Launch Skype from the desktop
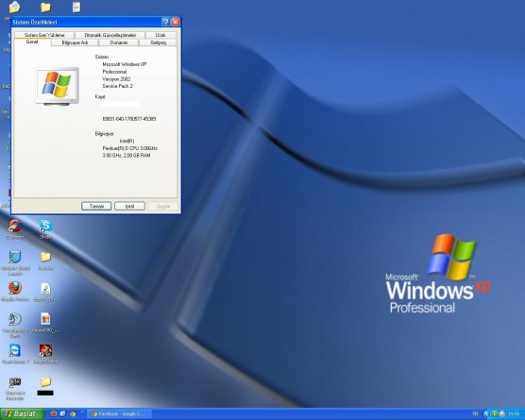The height and width of the screenshot is (420, 525). pyautogui.click(x=45, y=226)
